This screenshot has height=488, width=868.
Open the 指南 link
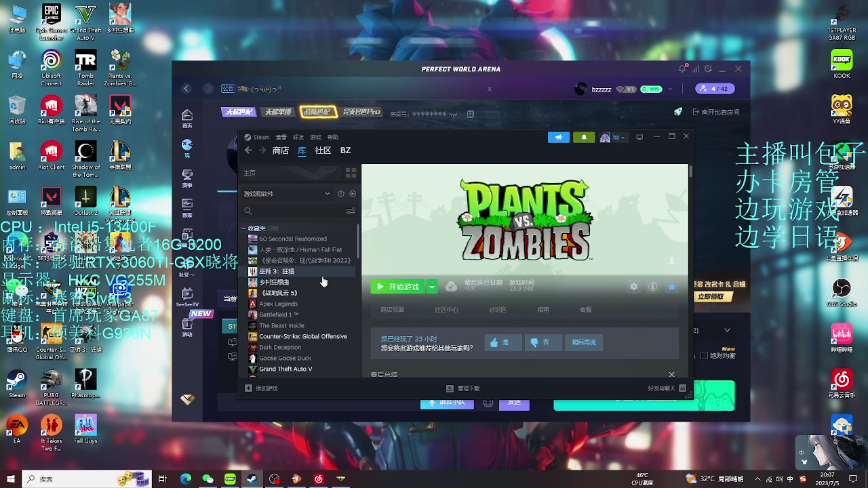[543, 310]
